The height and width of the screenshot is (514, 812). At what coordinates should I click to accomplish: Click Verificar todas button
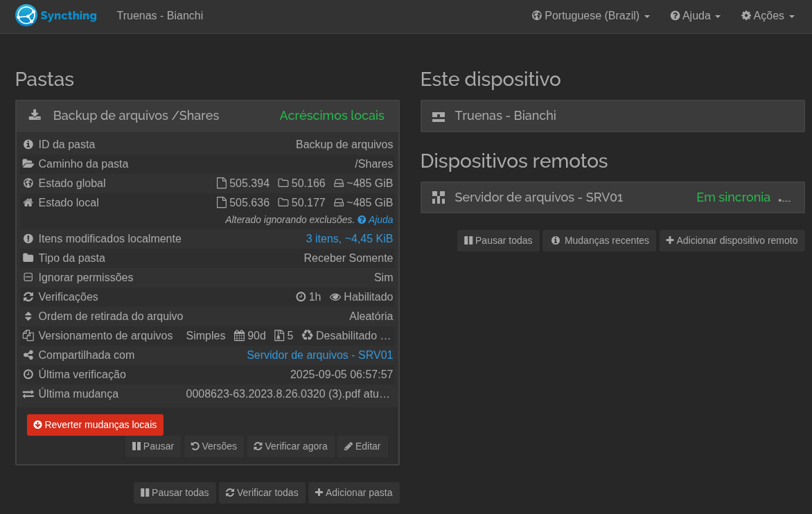click(262, 493)
